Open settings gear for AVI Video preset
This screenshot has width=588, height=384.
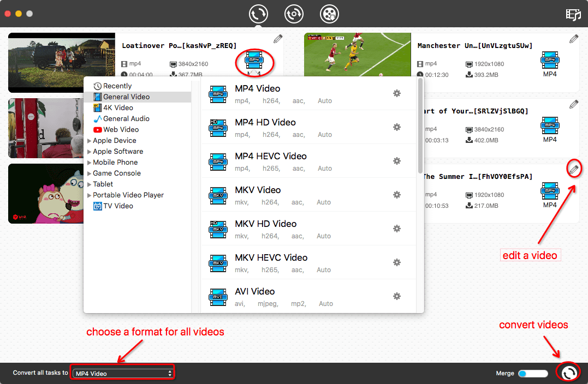point(397,296)
